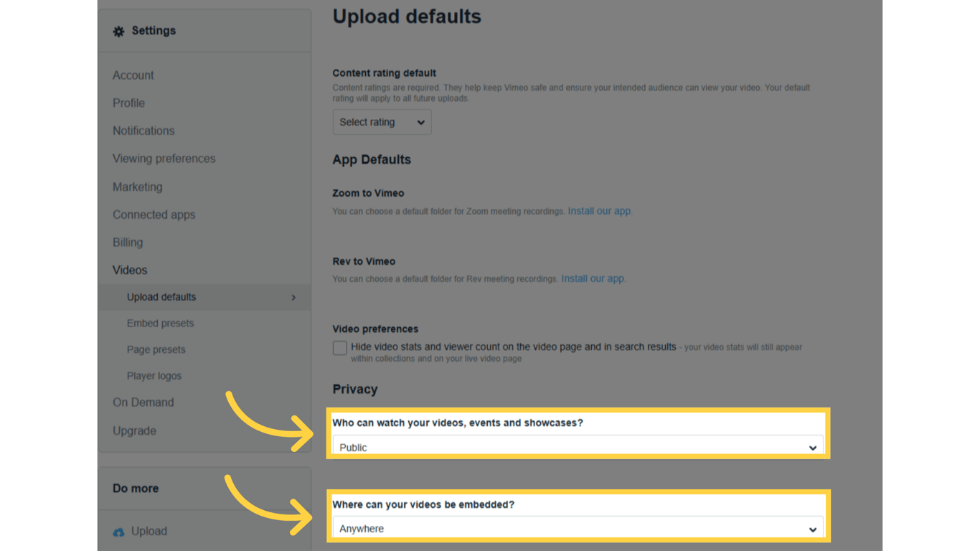Click the Settings gear icon

click(118, 31)
